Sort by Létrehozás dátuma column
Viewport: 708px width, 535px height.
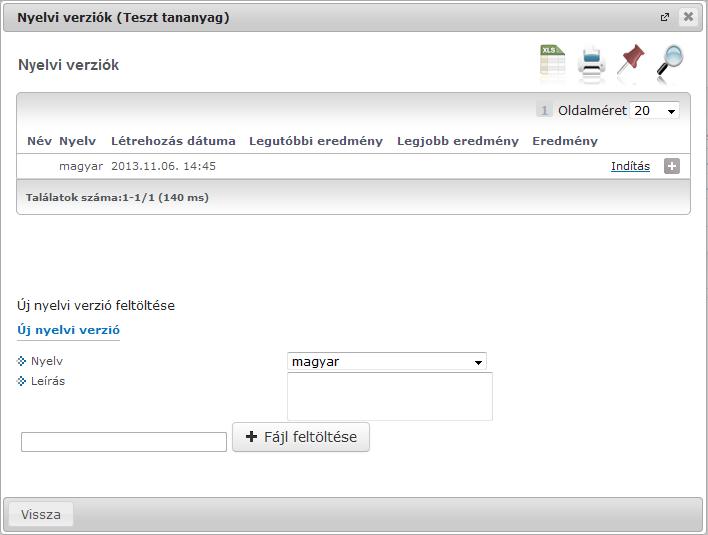[173, 141]
